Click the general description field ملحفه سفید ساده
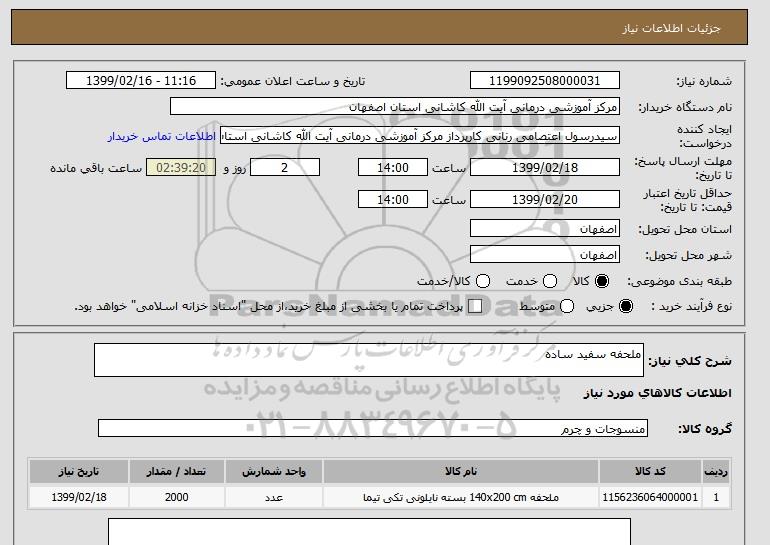Image resolution: width=770 pixels, height=545 pixels. [x=369, y=360]
